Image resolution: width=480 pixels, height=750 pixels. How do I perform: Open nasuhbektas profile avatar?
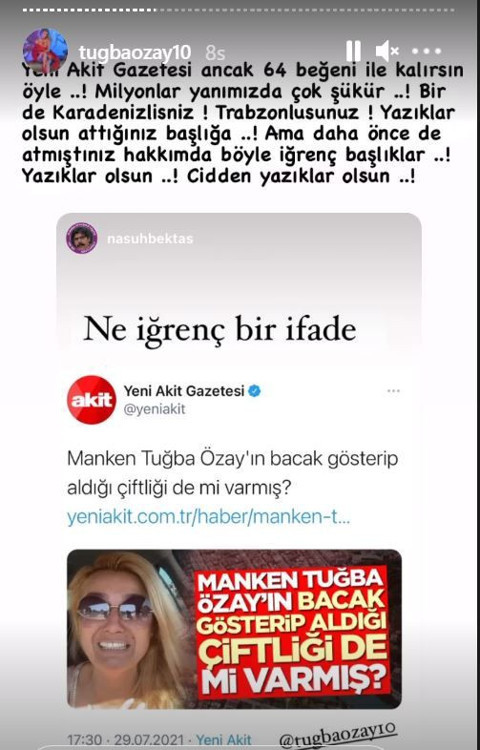(82, 238)
